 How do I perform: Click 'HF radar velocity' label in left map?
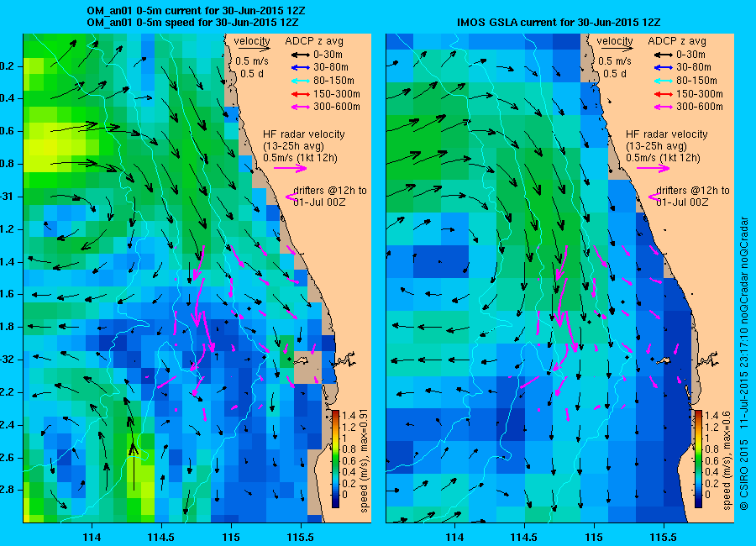pos(304,134)
